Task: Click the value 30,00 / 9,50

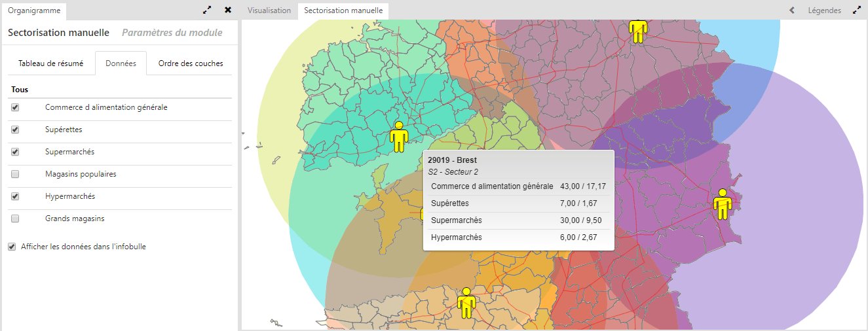Action: (581, 220)
